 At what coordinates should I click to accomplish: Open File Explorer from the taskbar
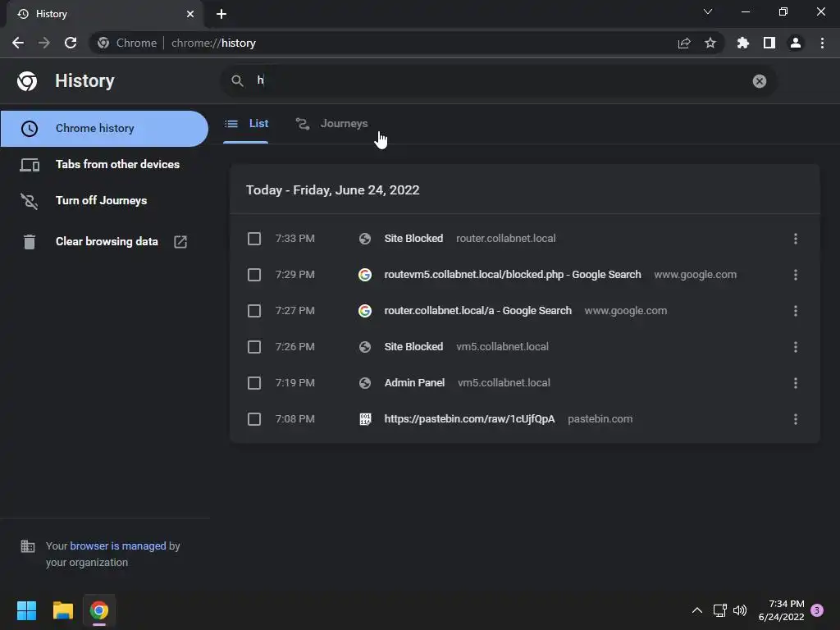[x=62, y=610]
